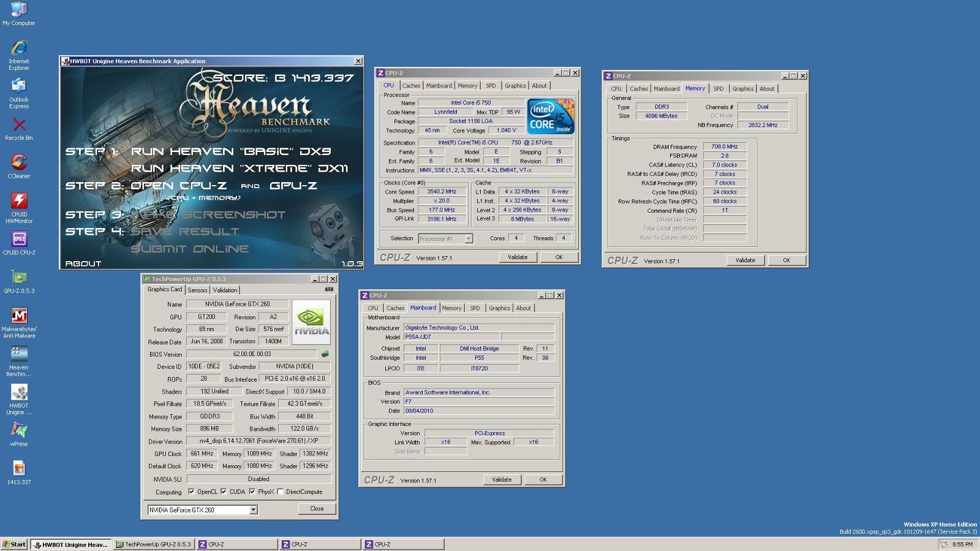The image size is (980, 551).
Task: Click RUN HEAVEN "XTREME" DX11 option
Action: pyautogui.click(x=239, y=168)
